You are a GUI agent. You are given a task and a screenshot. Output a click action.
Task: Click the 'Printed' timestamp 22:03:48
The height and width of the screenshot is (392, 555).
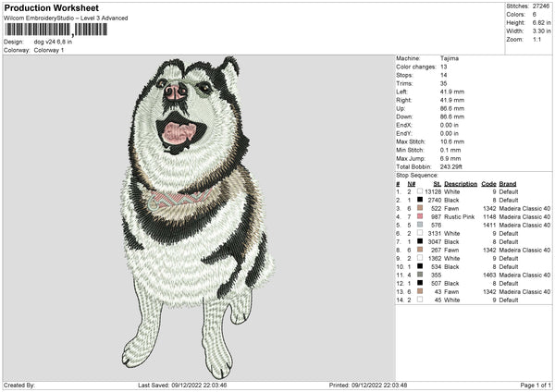point(394,386)
